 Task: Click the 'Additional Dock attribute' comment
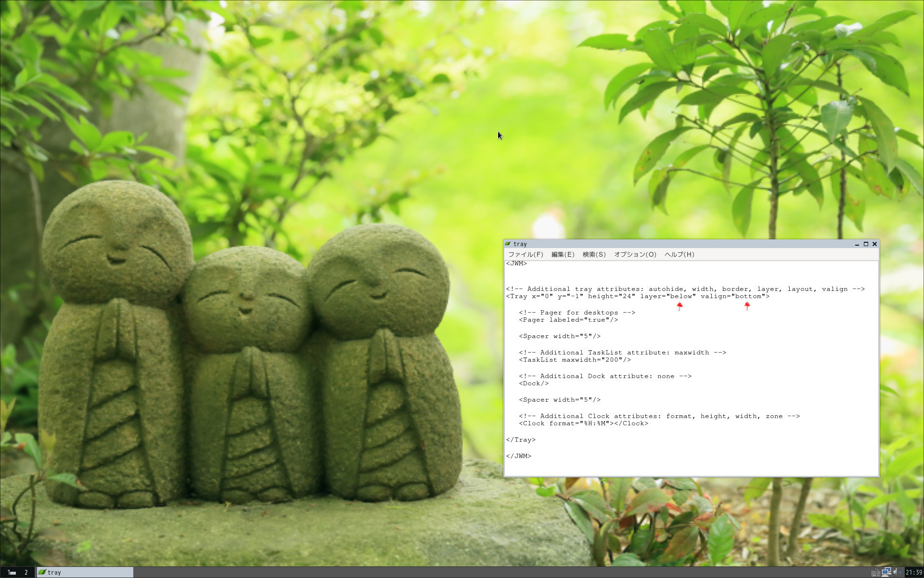pos(605,376)
